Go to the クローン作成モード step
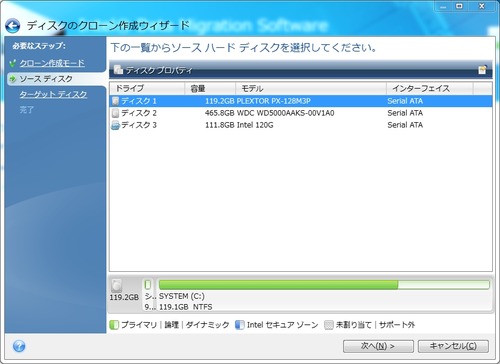This screenshot has width=500, height=364. coord(52,63)
